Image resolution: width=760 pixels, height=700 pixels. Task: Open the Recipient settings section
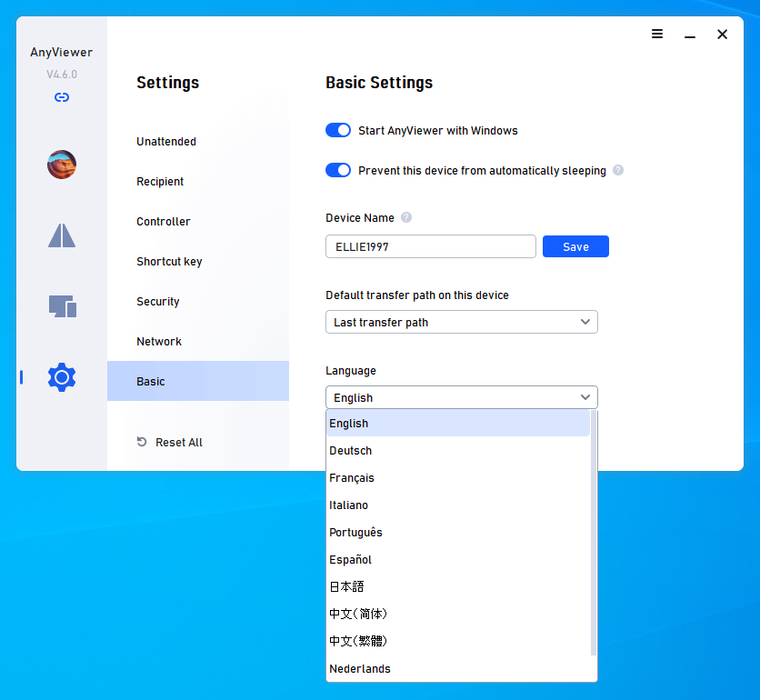pyautogui.click(x=198, y=181)
